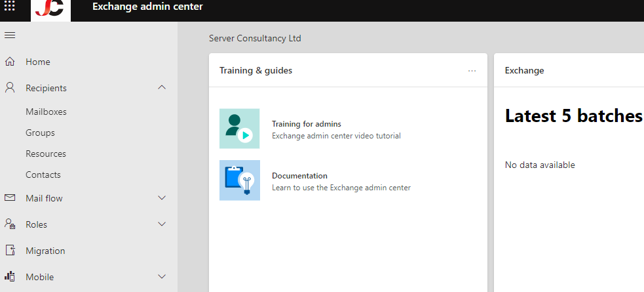644x292 pixels.
Task: Open Groups under Recipients
Action: click(x=40, y=133)
